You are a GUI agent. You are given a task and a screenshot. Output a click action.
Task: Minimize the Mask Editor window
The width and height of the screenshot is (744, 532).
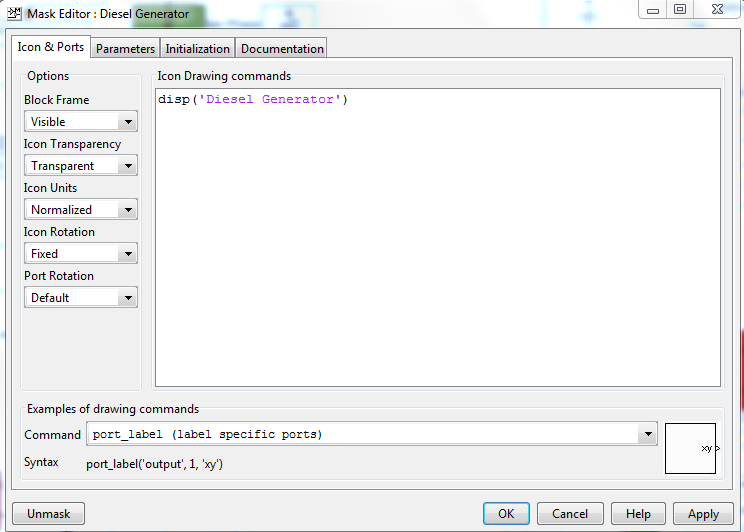(x=653, y=9)
